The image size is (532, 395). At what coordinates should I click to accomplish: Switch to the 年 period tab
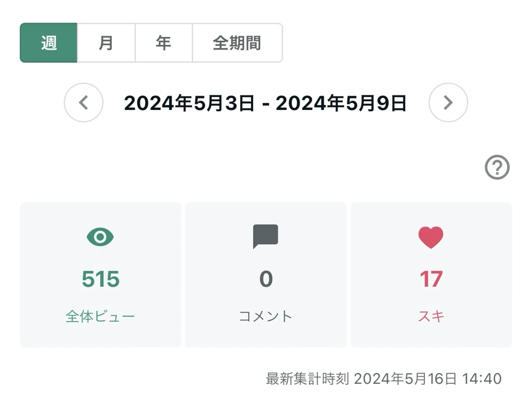[x=164, y=43]
